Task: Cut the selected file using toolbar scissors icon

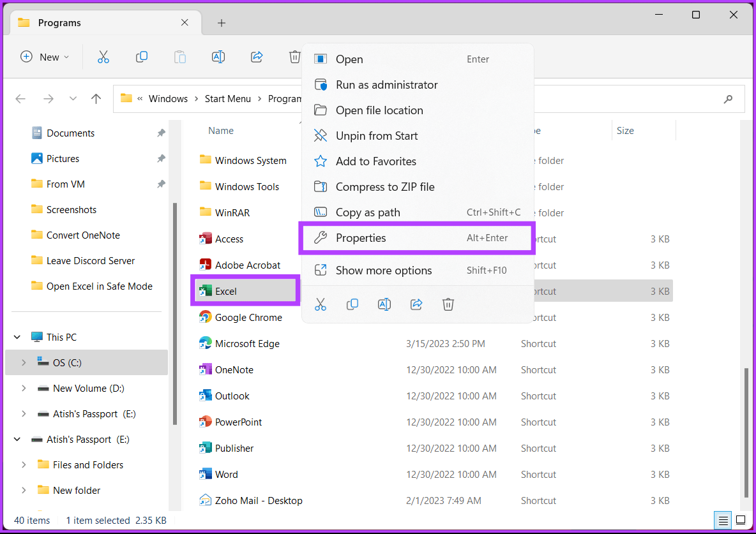Action: [x=103, y=57]
